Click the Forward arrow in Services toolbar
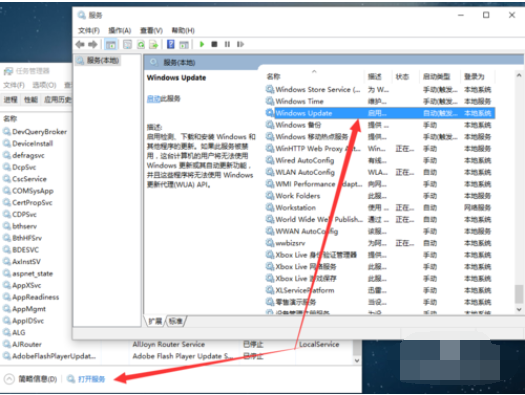The image size is (525, 395). tap(93, 44)
